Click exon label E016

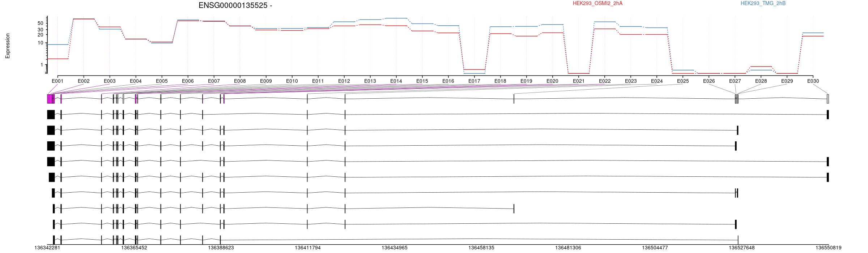point(448,81)
